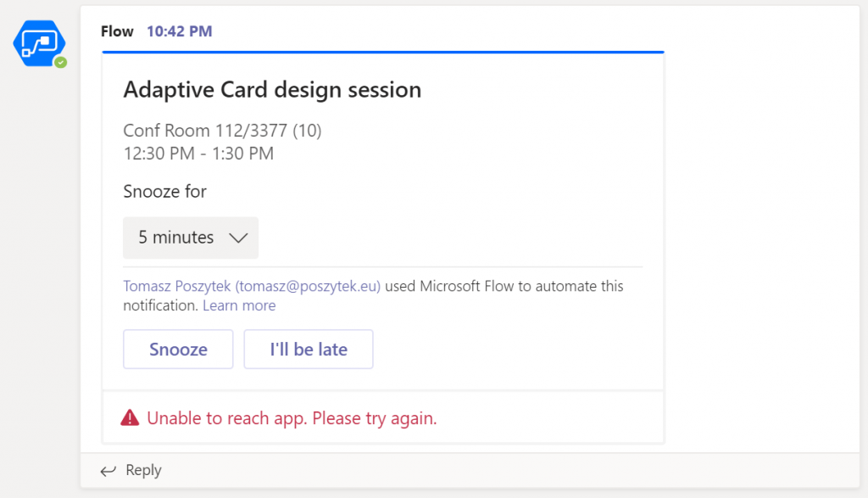Expand the chevron next to 5 minutes
This screenshot has width=868, height=498.
click(238, 238)
